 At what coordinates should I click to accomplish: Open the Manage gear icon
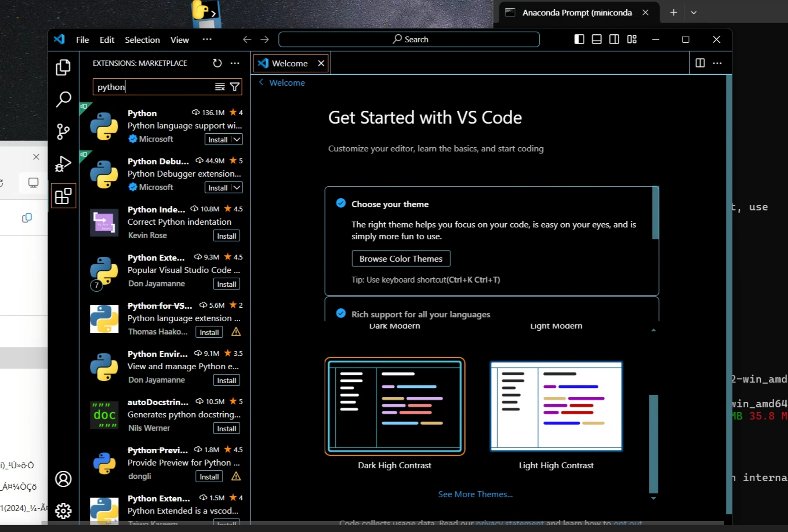pyautogui.click(x=63, y=511)
